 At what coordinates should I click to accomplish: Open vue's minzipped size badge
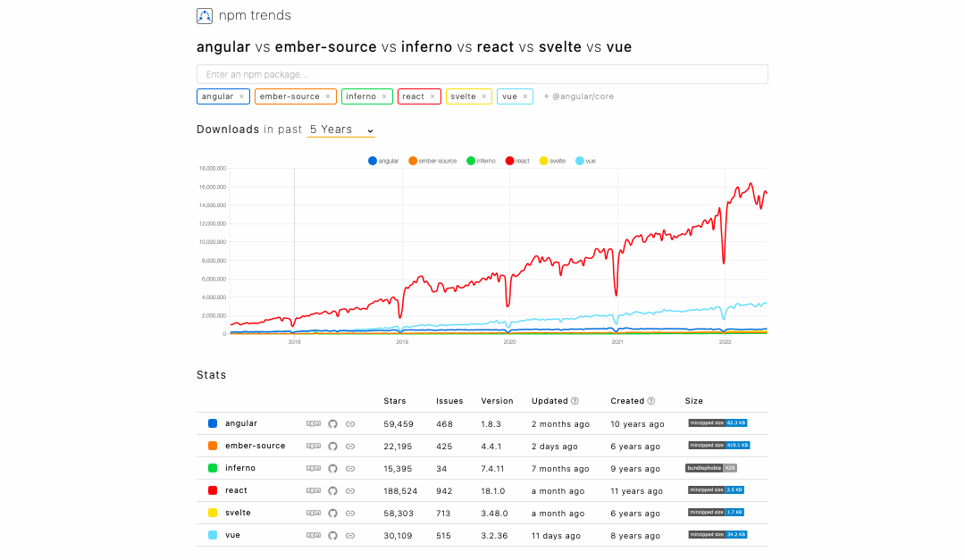tap(717, 534)
